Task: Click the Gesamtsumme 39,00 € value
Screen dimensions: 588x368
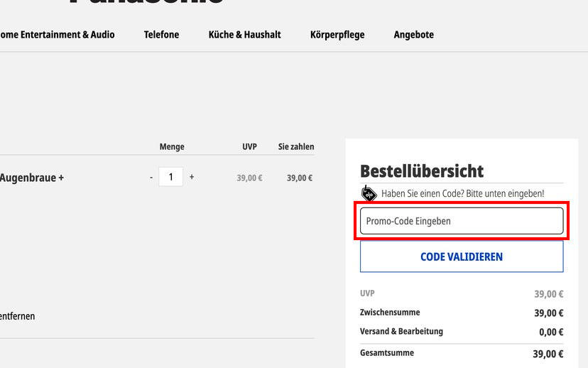Action: [x=548, y=354]
